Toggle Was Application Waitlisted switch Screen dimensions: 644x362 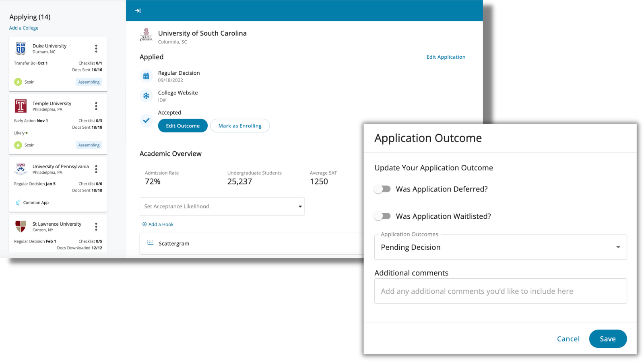point(382,216)
